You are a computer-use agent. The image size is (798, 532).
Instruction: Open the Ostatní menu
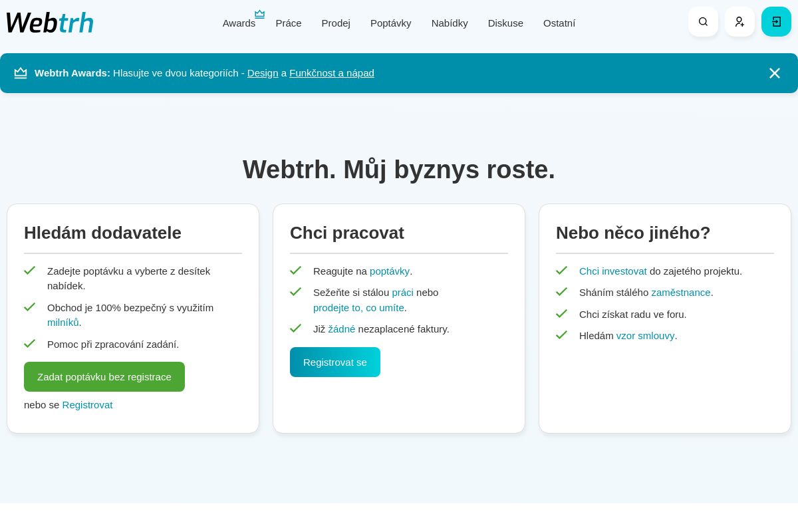(x=559, y=23)
